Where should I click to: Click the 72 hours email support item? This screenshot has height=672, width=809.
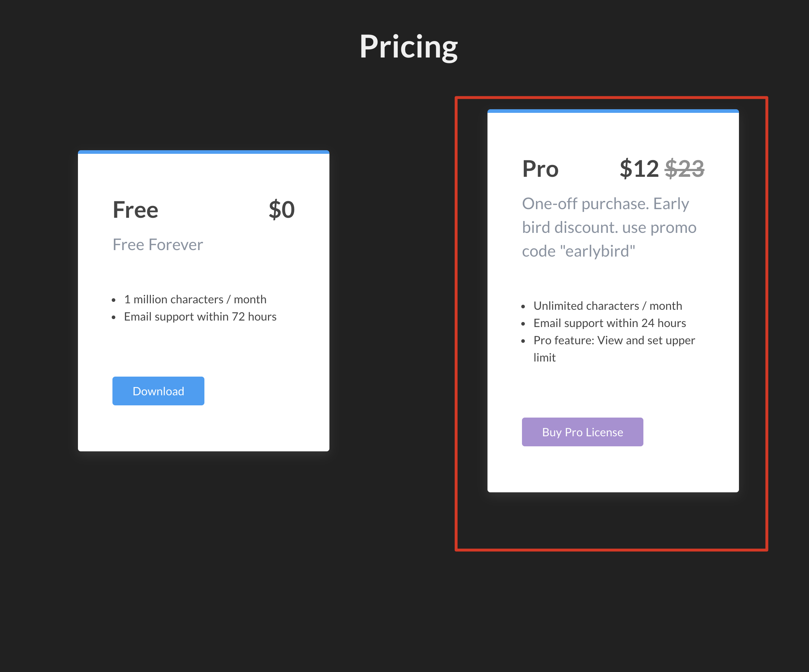(x=200, y=317)
